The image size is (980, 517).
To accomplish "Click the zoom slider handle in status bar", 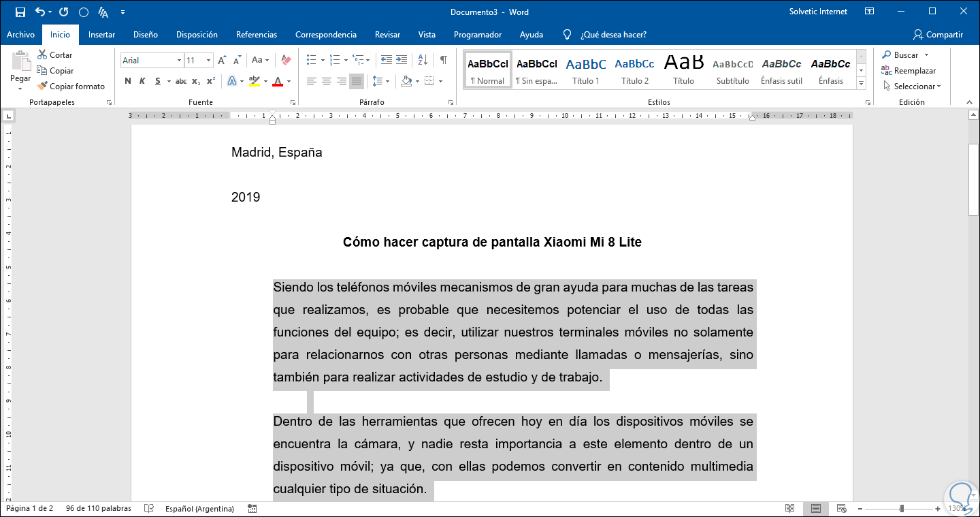I will coord(902,509).
